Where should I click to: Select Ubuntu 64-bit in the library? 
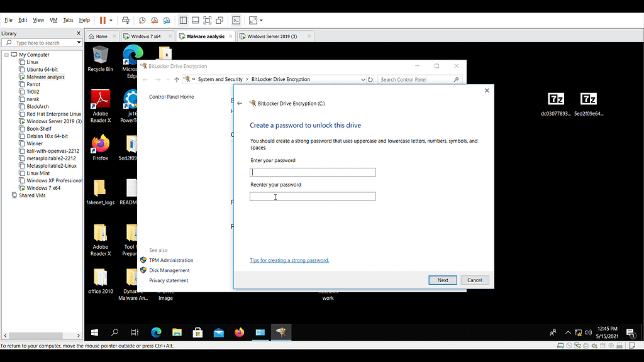42,70
